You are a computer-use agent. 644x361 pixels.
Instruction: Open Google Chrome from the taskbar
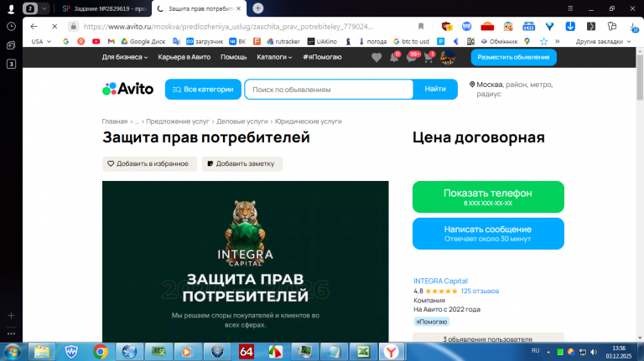point(101,352)
